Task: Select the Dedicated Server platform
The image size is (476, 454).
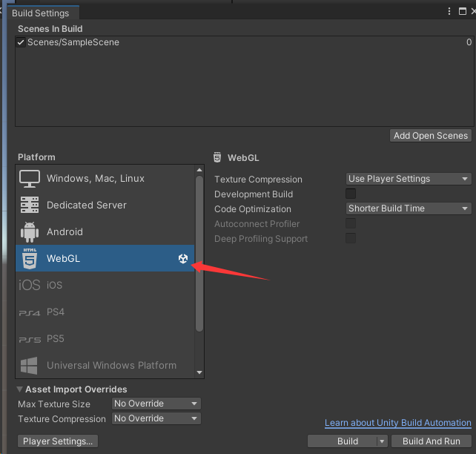Action: tap(105, 205)
